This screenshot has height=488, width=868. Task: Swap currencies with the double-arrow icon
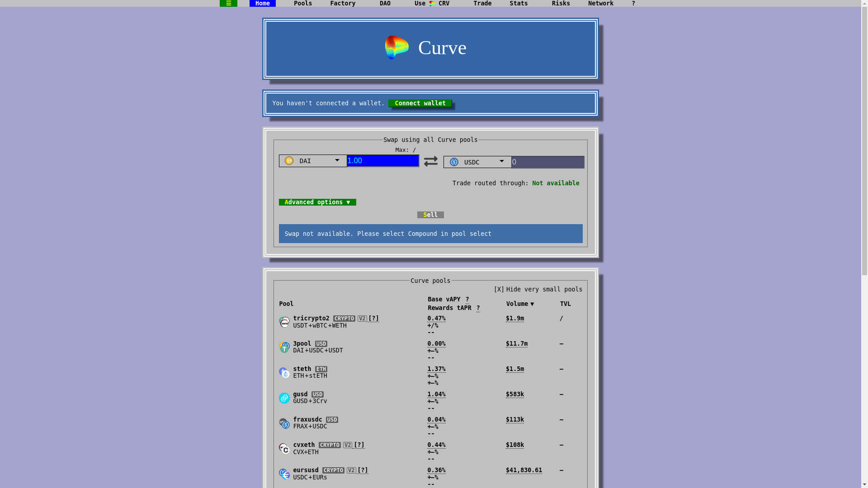[431, 161]
